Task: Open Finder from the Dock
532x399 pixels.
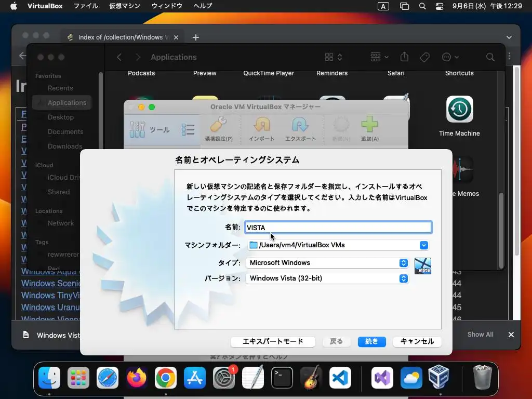Action: [x=49, y=378]
